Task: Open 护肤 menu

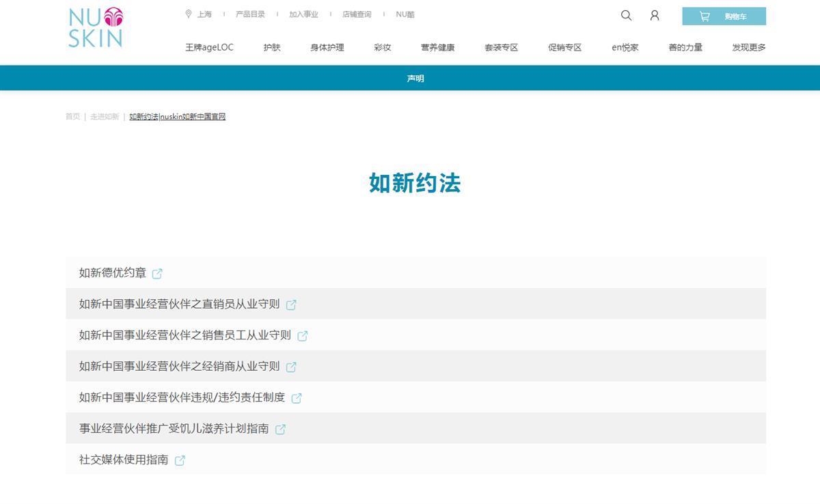Action: (x=272, y=48)
